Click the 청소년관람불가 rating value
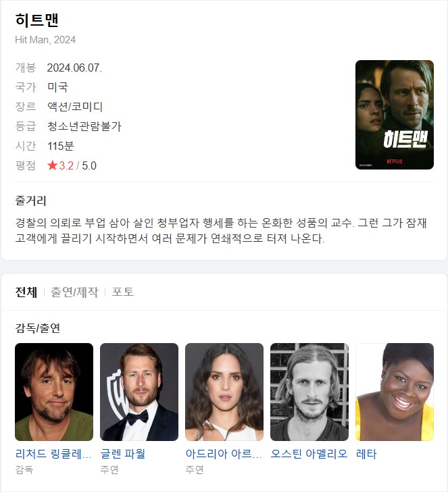The image size is (448, 493). click(84, 126)
